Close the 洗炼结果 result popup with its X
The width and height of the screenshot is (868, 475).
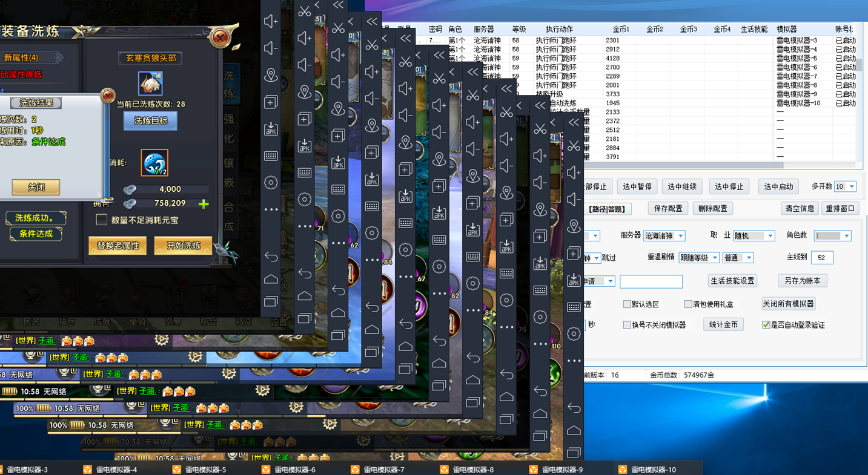pyautogui.click(x=107, y=96)
